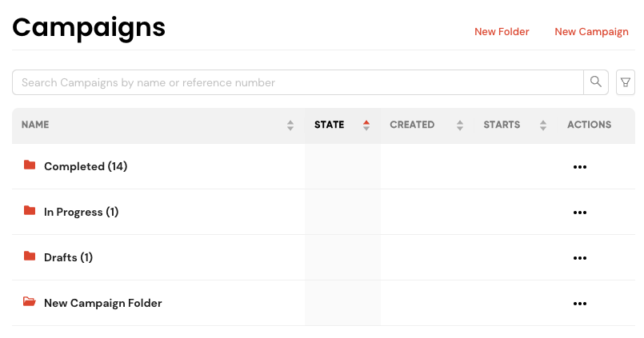Click the open New Campaign Folder icon
This screenshot has width=644, height=338.
tap(30, 301)
